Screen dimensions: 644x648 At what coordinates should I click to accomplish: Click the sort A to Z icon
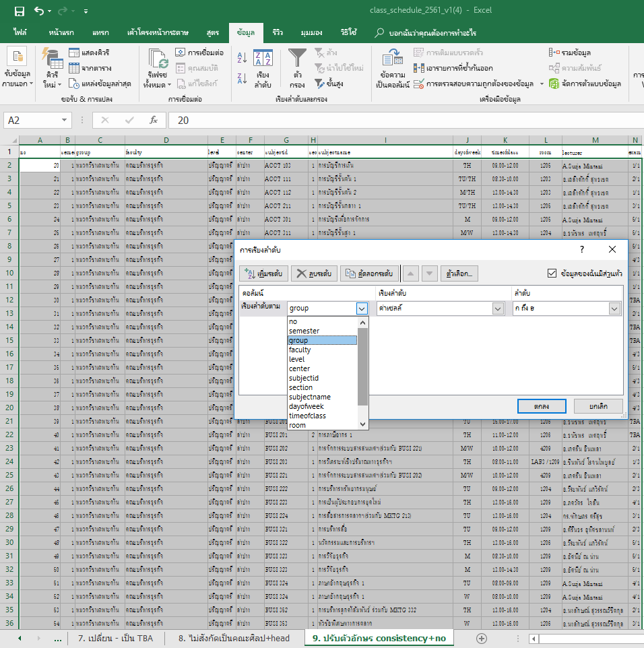[x=243, y=59]
